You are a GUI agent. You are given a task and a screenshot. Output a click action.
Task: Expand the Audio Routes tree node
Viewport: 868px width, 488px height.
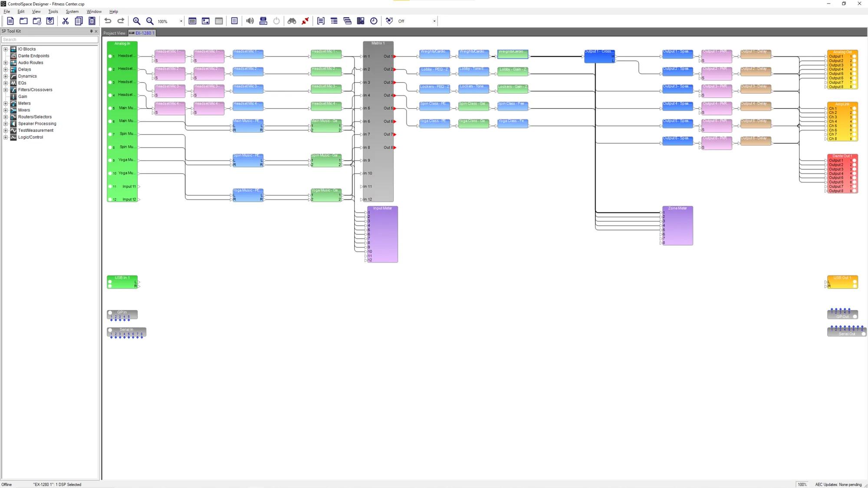click(x=6, y=62)
